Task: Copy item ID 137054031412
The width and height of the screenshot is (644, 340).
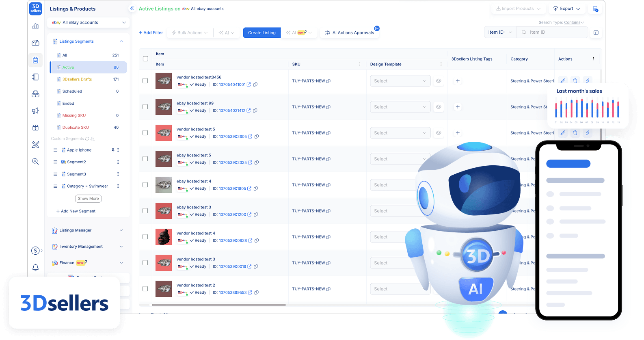Action: click(255, 110)
